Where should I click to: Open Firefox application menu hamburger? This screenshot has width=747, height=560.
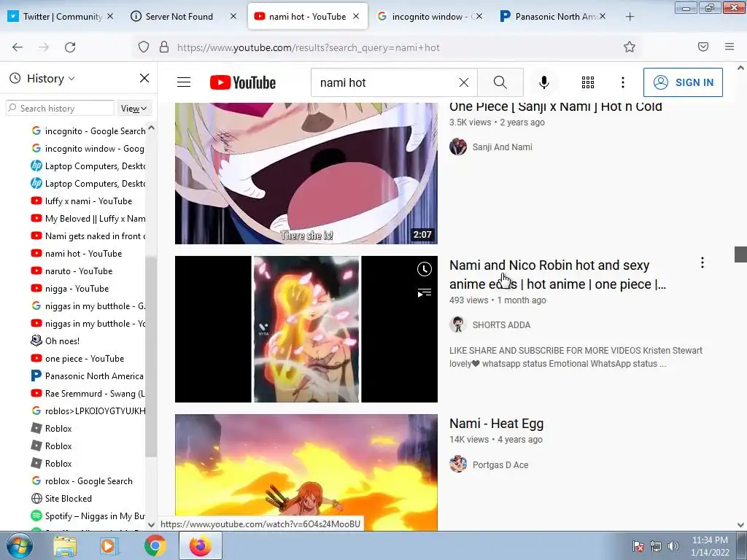coord(729,47)
